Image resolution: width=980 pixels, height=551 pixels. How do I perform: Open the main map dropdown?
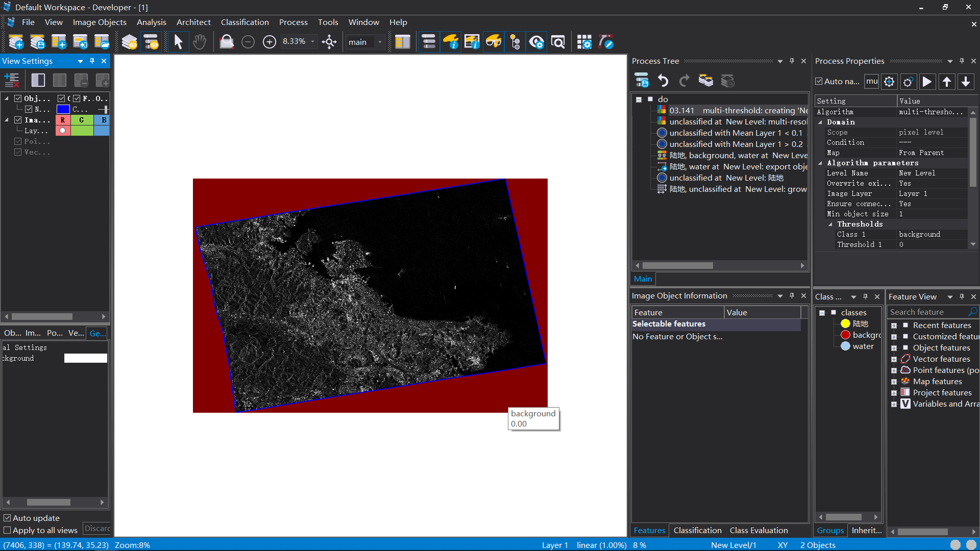pos(379,42)
